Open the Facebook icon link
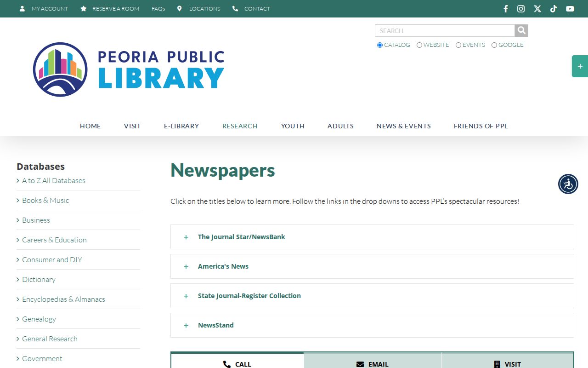588x368 pixels. coord(506,9)
